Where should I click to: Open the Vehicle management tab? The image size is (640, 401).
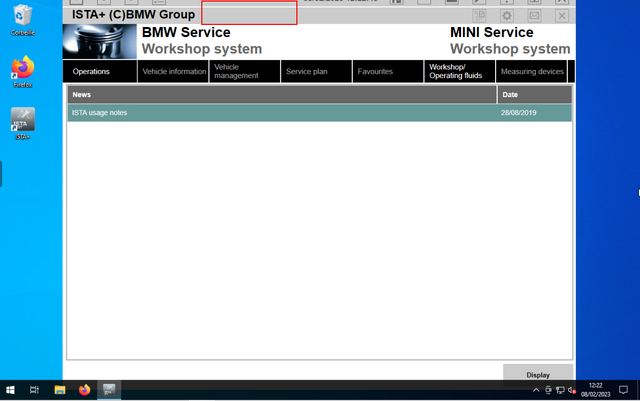pos(245,71)
